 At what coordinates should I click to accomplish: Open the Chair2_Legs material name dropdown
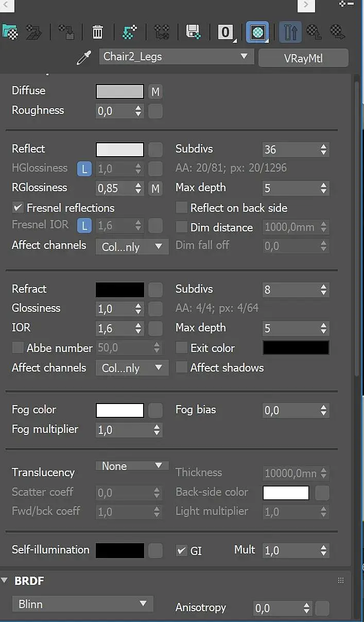pos(176,57)
